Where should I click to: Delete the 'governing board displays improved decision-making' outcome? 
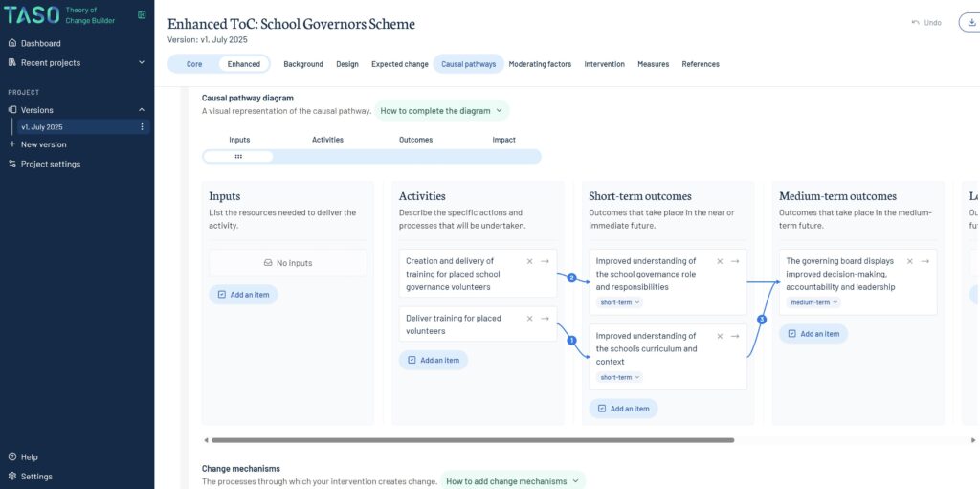pyautogui.click(x=910, y=261)
